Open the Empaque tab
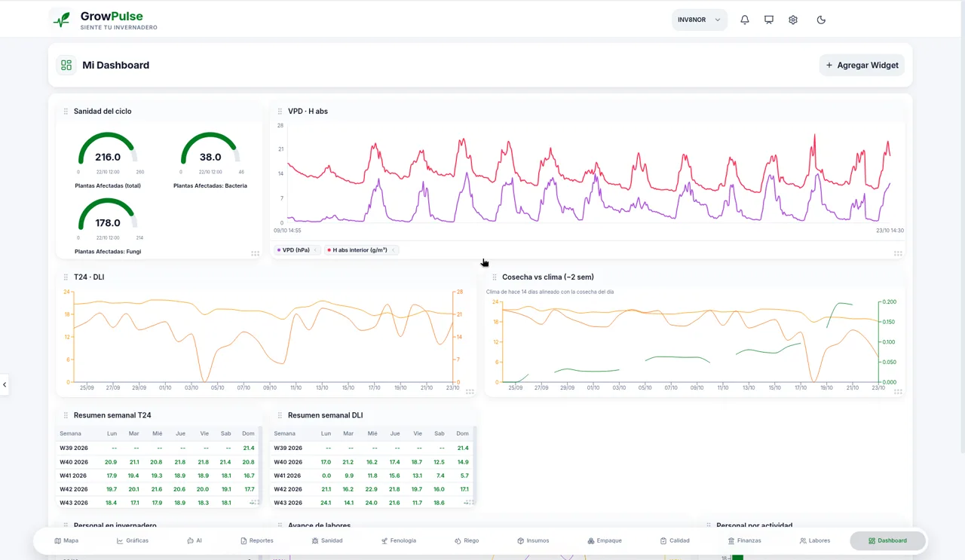965x560 pixels. (x=605, y=540)
